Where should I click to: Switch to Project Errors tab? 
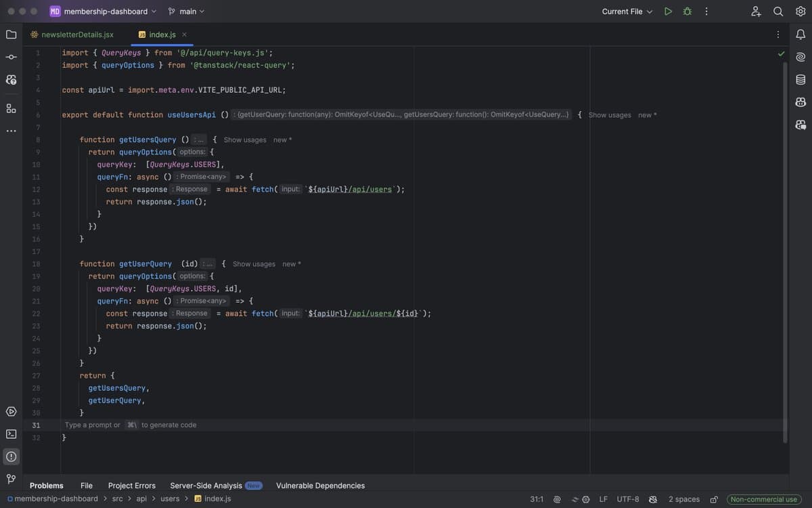tap(132, 486)
